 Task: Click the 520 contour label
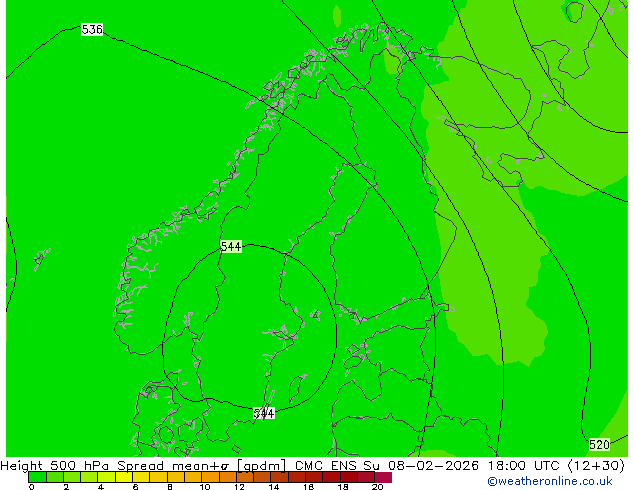[599, 445]
